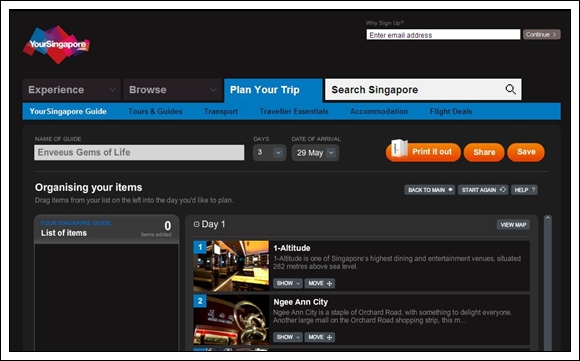Open the Browse dropdown menu
580x361 pixels.
(x=172, y=90)
